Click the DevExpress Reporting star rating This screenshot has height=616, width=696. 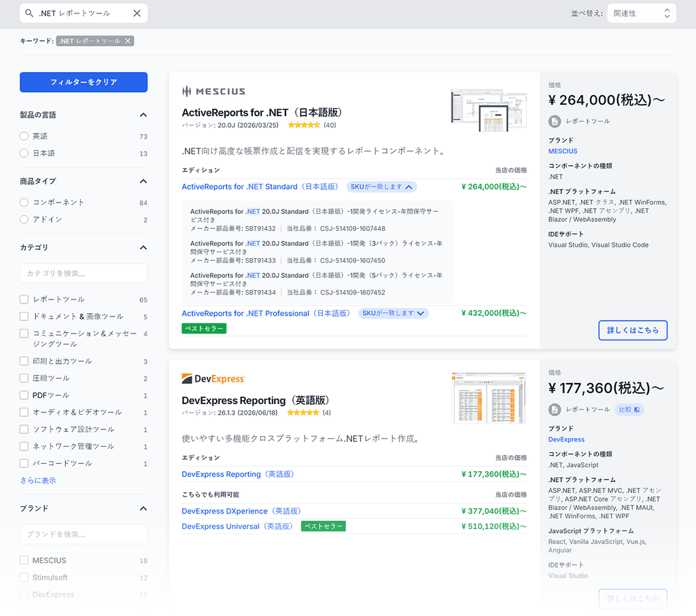(x=303, y=412)
